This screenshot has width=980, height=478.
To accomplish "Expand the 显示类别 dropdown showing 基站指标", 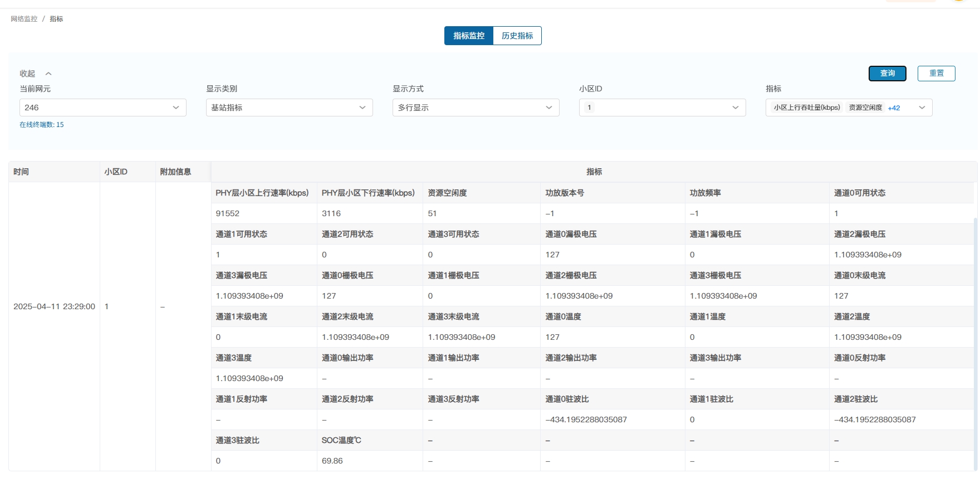I will click(x=290, y=108).
